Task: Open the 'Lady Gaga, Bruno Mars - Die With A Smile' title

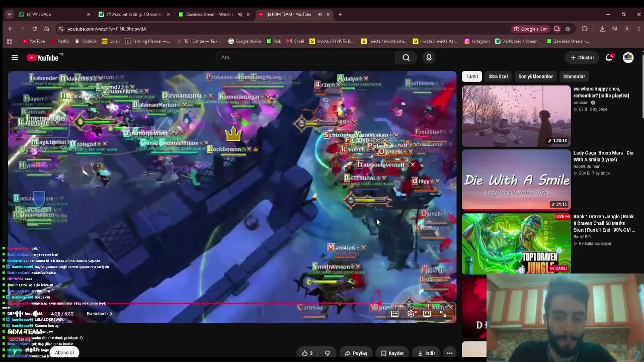Action: click(603, 156)
